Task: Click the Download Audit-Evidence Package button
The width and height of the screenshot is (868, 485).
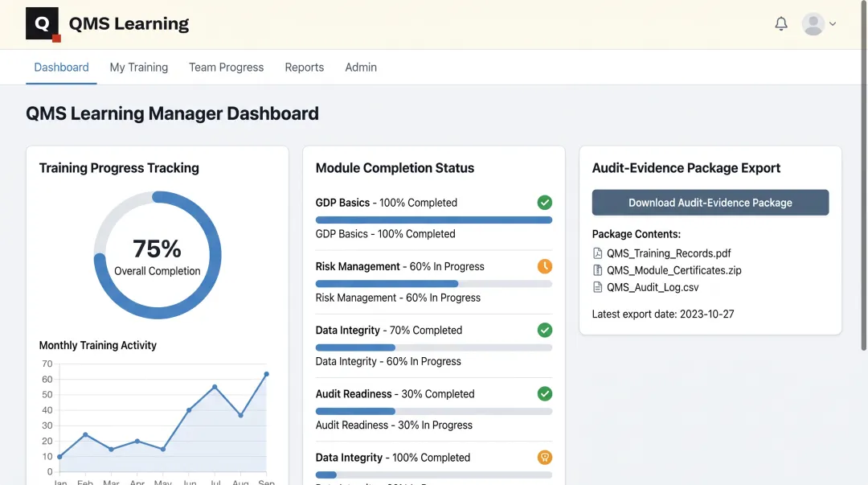Action: point(710,203)
